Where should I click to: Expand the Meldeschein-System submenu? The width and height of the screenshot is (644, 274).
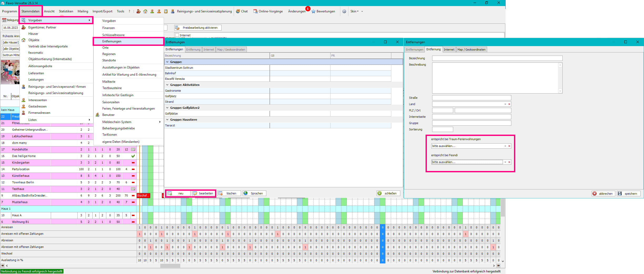coord(129,122)
